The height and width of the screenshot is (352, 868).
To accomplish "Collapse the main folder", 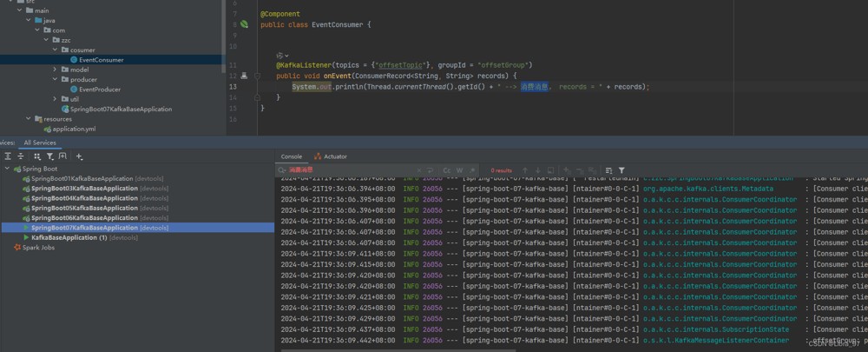I will [19, 10].
